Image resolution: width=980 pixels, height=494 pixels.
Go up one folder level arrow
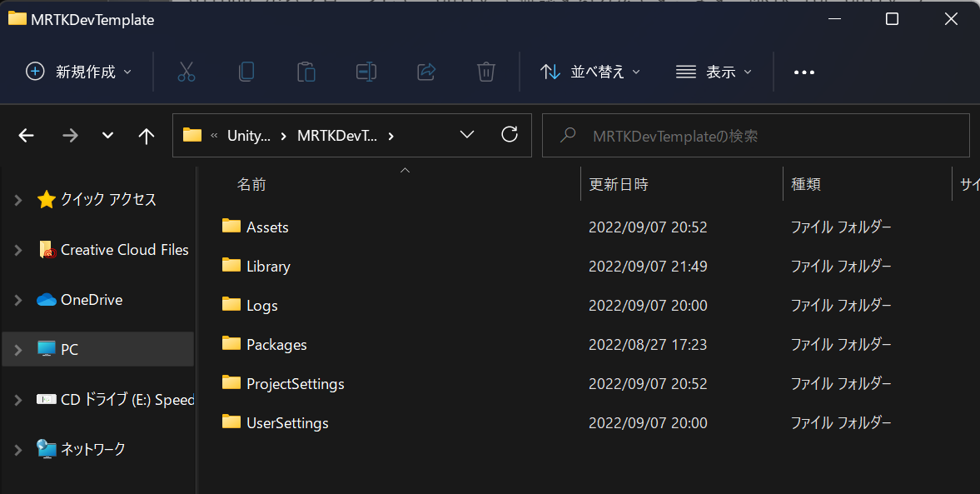[147, 136]
